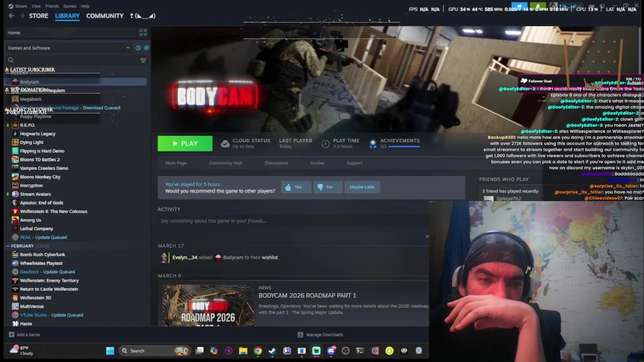Image resolution: width=644 pixels, height=362 pixels.
Task: Recommend the game with Yes thumbs-up
Action: pyautogui.click(x=295, y=187)
